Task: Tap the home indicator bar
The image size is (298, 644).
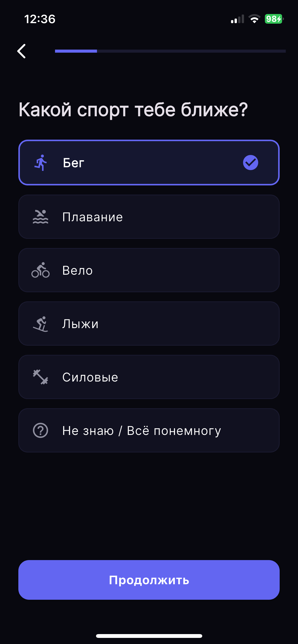Action: [149, 636]
